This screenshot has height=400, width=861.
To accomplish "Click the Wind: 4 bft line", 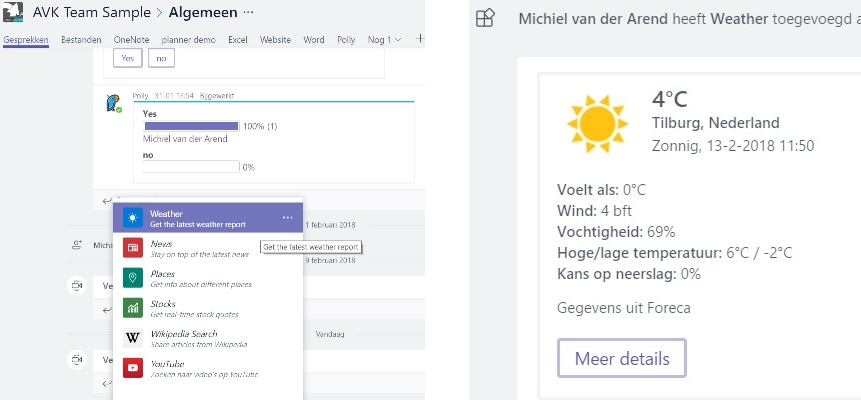I will [x=594, y=210].
